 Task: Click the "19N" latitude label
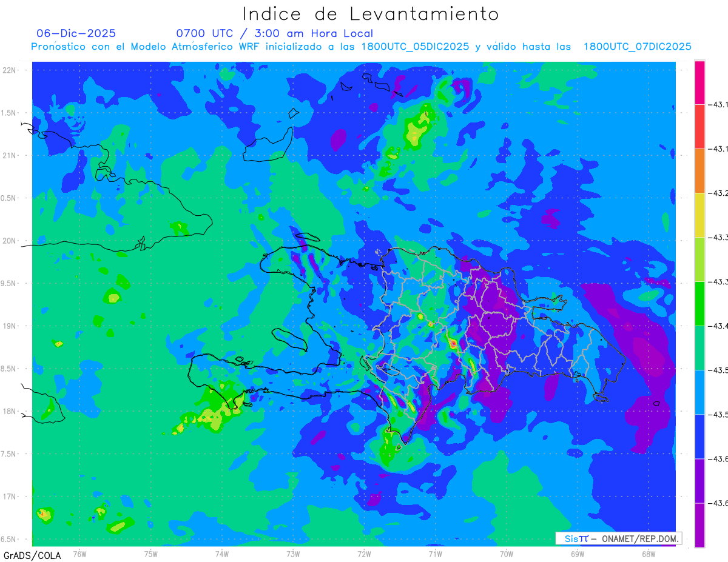10,326
